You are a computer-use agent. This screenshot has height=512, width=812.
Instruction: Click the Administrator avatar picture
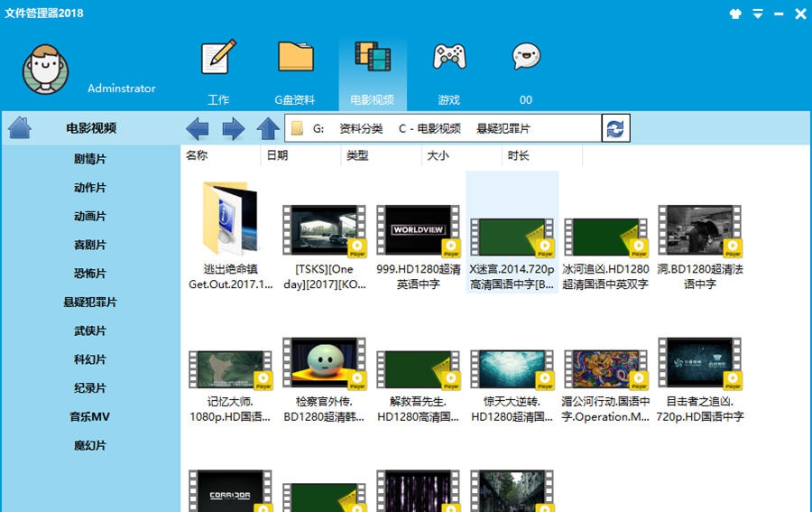point(45,70)
